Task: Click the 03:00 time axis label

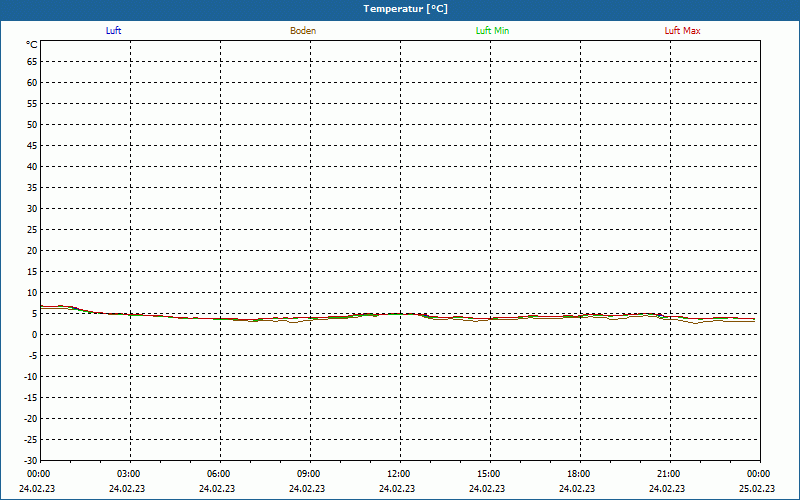Action: pyautogui.click(x=129, y=474)
